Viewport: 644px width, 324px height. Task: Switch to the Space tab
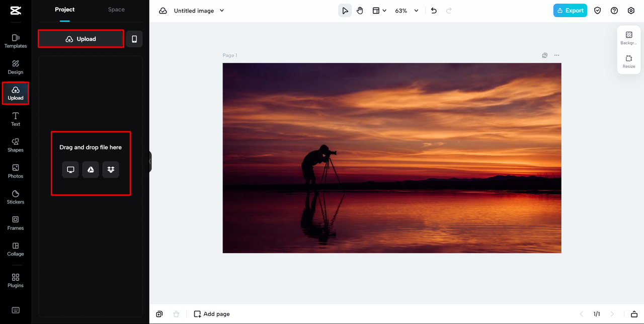tap(116, 10)
